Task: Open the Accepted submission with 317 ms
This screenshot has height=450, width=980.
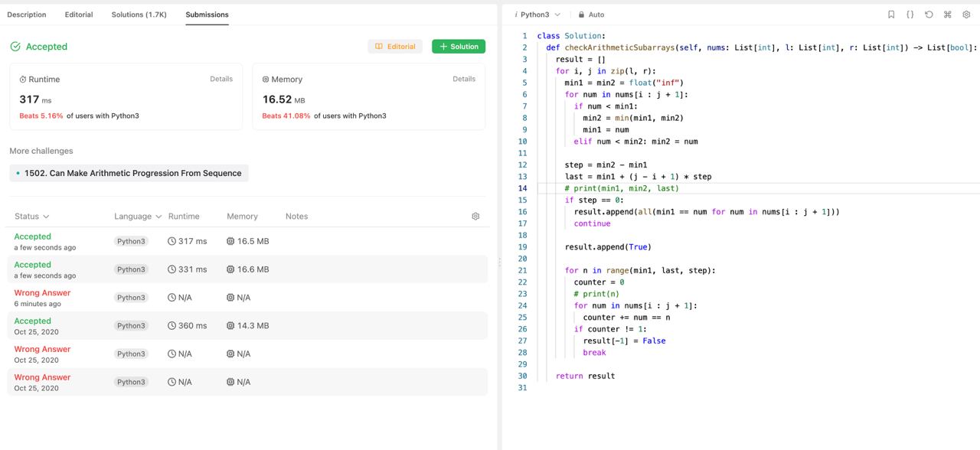Action: (249, 241)
